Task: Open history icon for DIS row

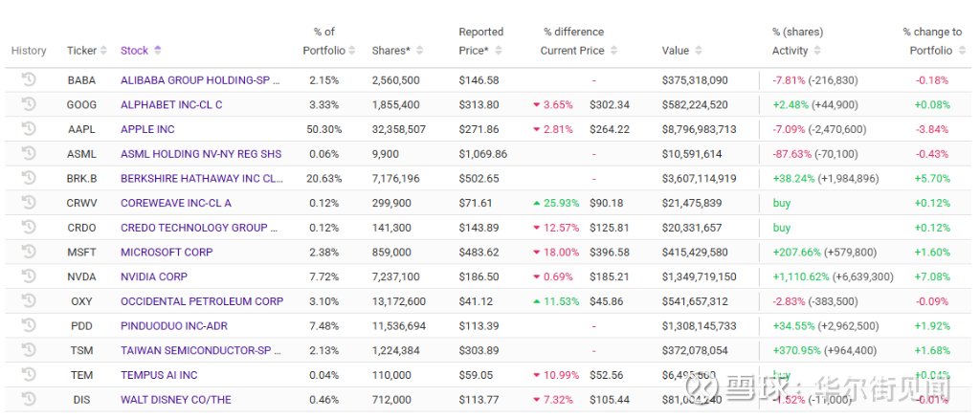Action: coord(29,399)
